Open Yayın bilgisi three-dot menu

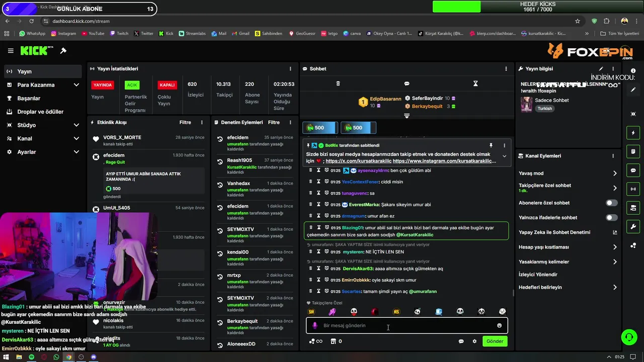pos(613,69)
